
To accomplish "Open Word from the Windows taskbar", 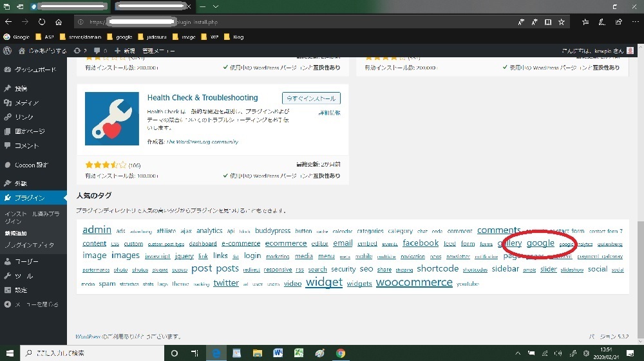I will point(278,353).
